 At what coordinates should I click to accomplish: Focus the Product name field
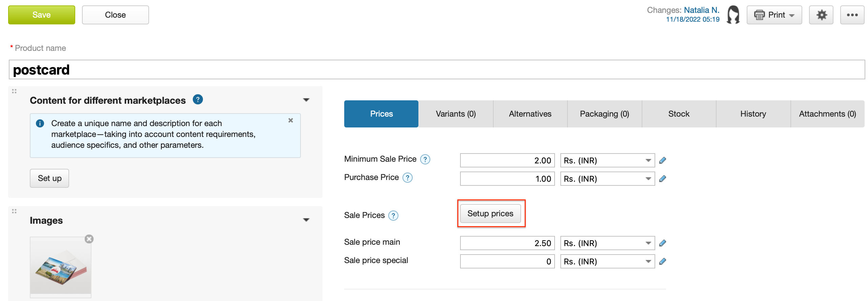pos(437,70)
